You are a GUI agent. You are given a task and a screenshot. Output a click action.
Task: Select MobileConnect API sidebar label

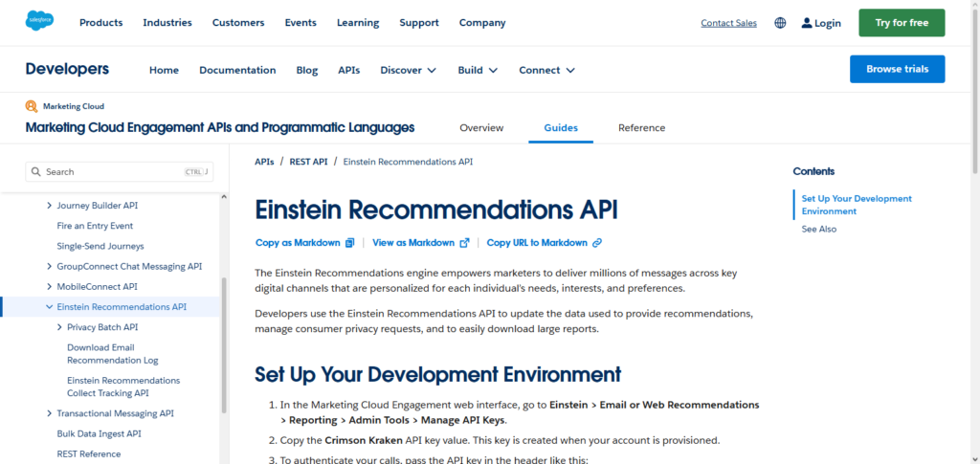pos(97,287)
